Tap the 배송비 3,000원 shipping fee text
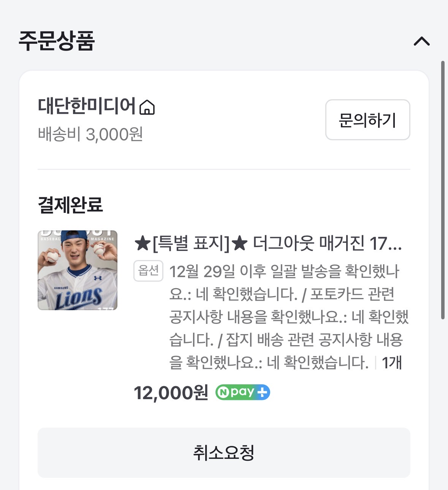448x490 pixels. point(90,134)
